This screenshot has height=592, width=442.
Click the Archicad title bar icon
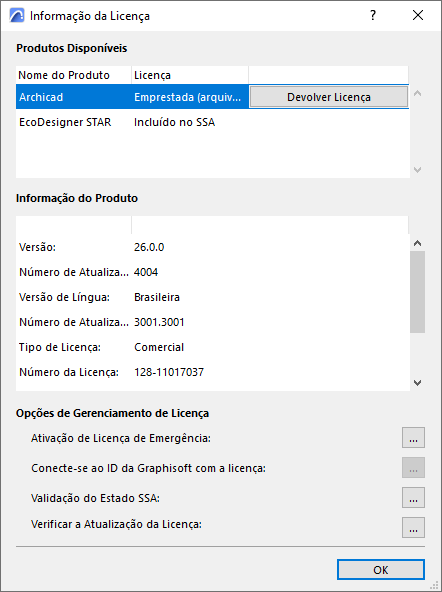[x=17, y=15]
